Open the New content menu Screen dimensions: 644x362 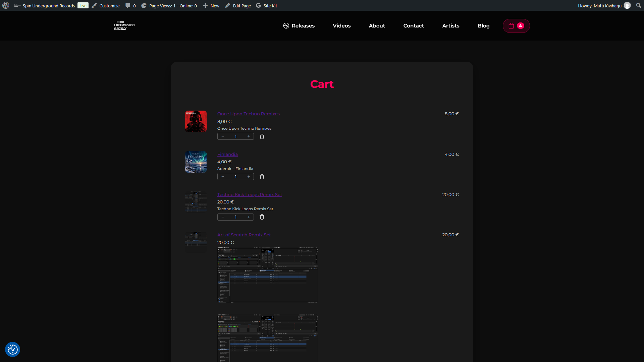point(211,6)
